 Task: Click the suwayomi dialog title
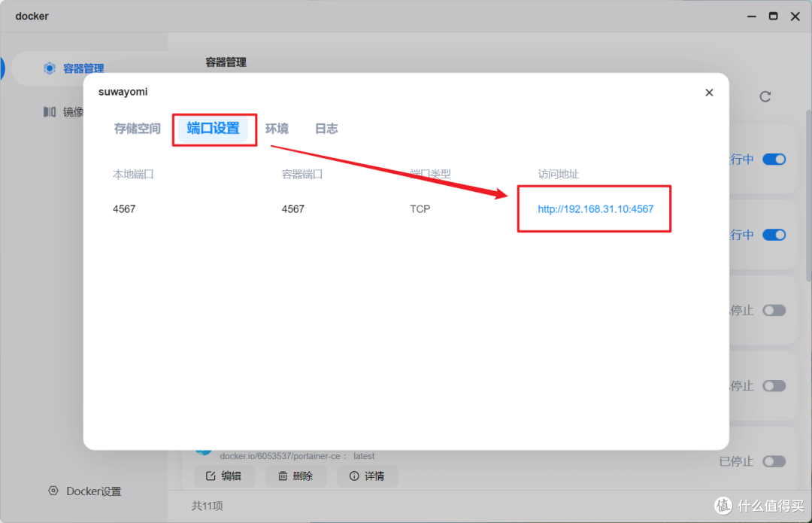[x=123, y=92]
